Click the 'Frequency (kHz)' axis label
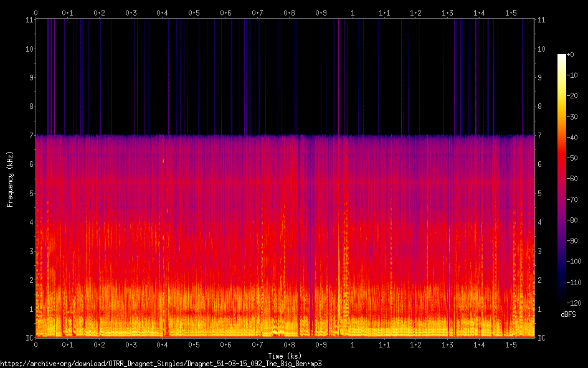The height and width of the screenshot is (368, 588). [x=10, y=178]
